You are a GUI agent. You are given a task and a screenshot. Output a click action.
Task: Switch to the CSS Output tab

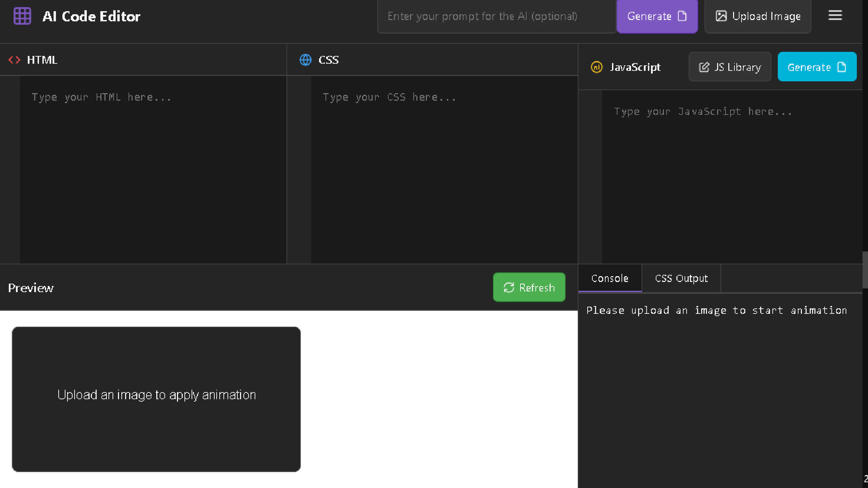tap(681, 278)
